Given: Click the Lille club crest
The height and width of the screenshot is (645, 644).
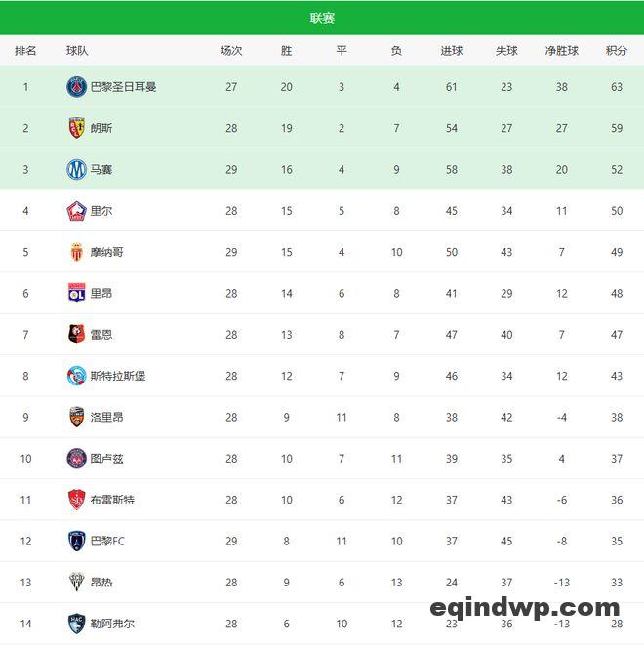Looking at the screenshot, I should 76,211.
